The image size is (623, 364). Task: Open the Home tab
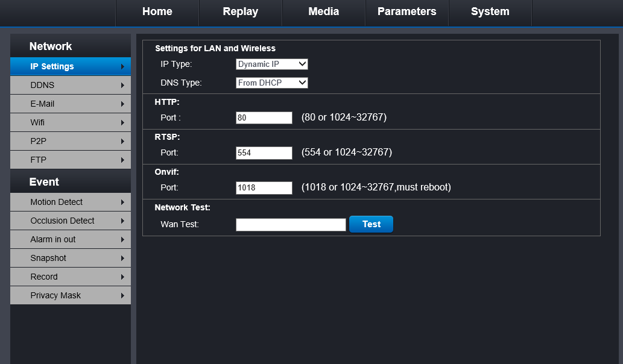[x=157, y=12]
